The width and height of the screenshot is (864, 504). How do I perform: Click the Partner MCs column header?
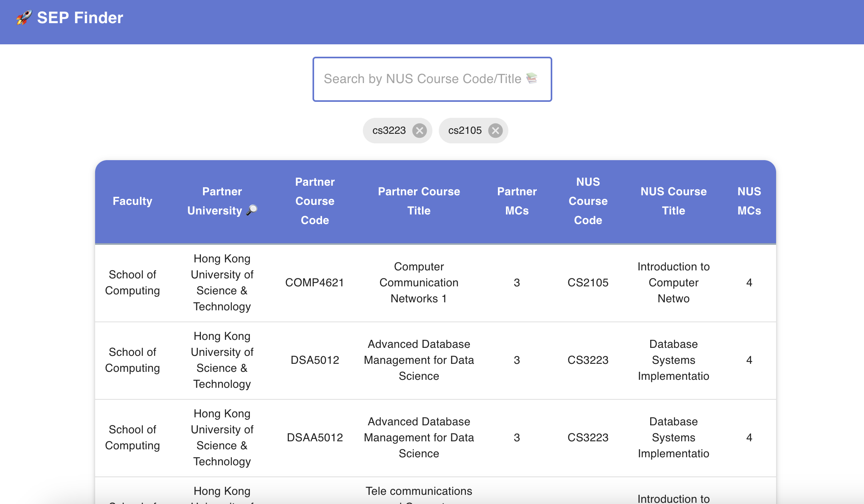(x=517, y=201)
